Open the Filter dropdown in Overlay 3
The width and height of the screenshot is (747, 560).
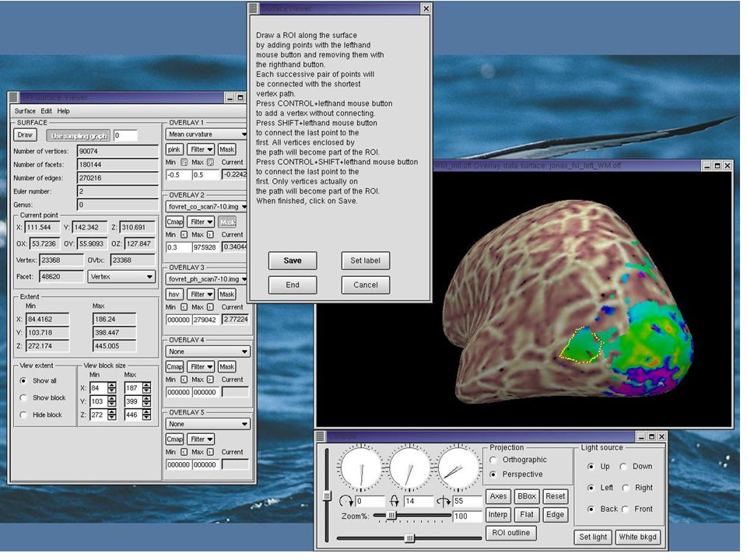pos(201,294)
